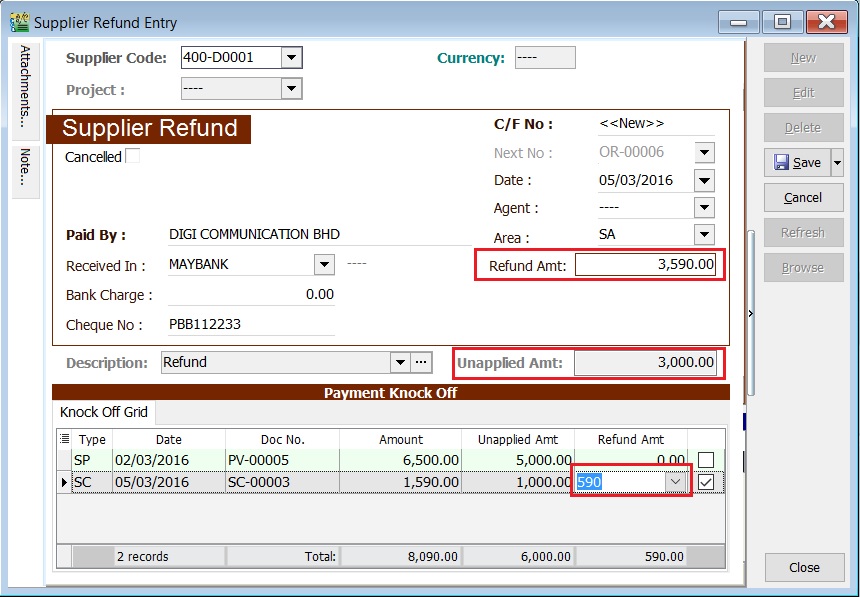Expand the Received In MAYBANK dropdown
Image resolution: width=860 pixels, height=597 pixels.
coord(323,265)
